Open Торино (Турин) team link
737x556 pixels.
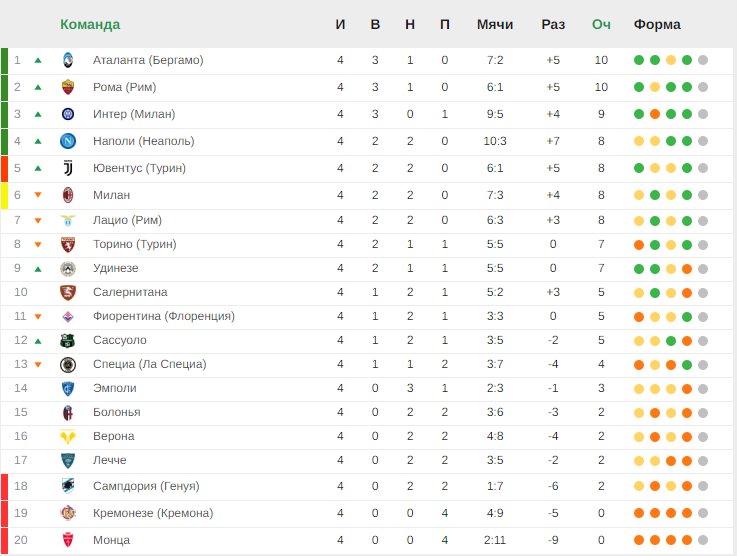(x=134, y=244)
